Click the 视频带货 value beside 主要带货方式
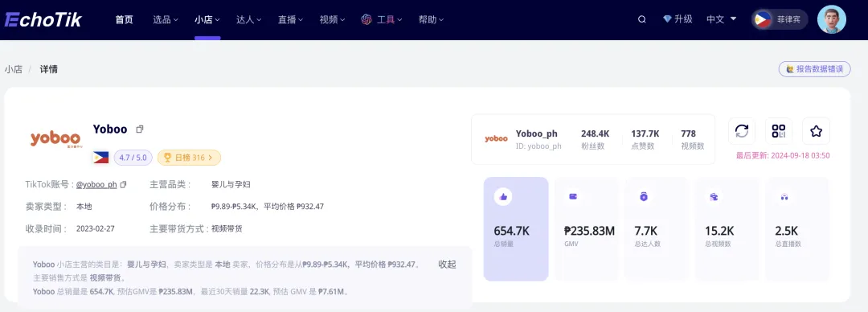The height and width of the screenshot is (312, 868). [227, 228]
